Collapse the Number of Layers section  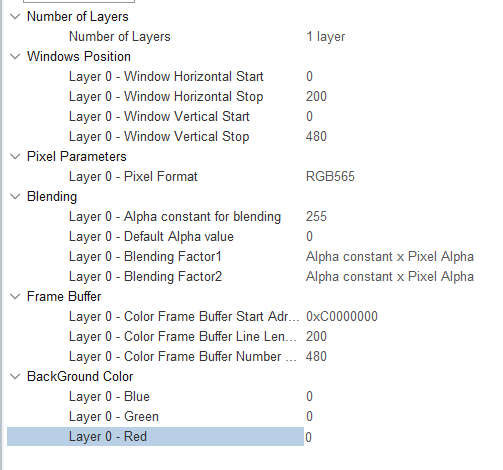[x=15, y=16]
